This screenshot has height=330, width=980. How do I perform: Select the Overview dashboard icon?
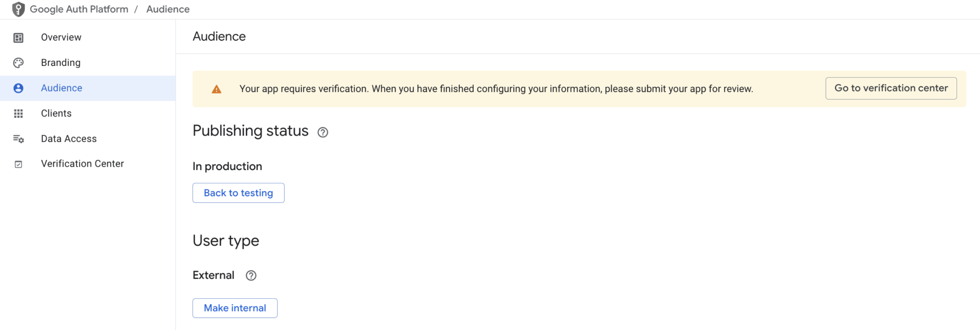pos(18,37)
